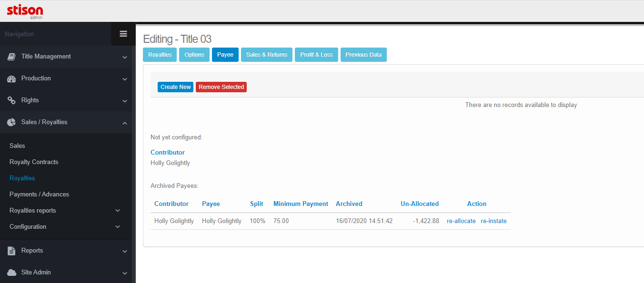Image resolution: width=644 pixels, height=283 pixels.
Task: Switch to the Sales & Returns tab
Action: click(x=267, y=55)
